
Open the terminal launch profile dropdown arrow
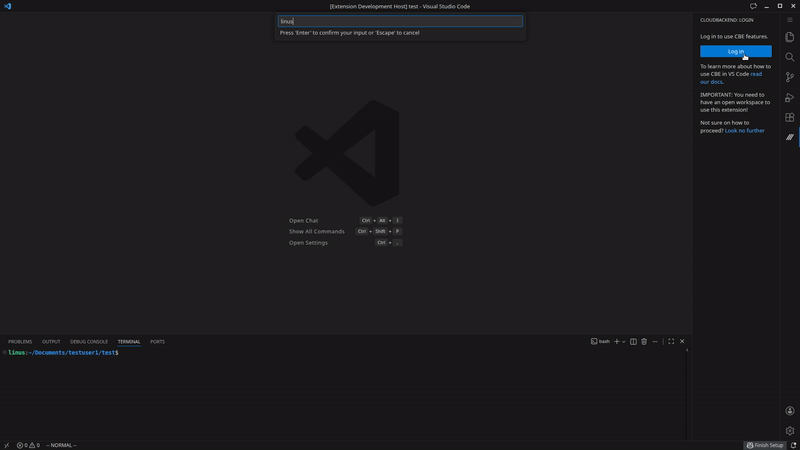623,342
